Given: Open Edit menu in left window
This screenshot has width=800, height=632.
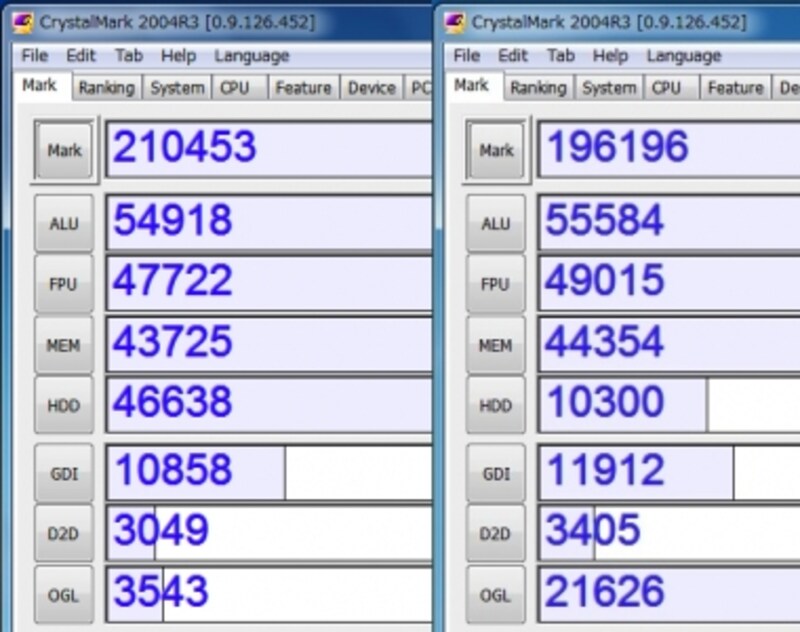Looking at the screenshot, I should (x=81, y=55).
